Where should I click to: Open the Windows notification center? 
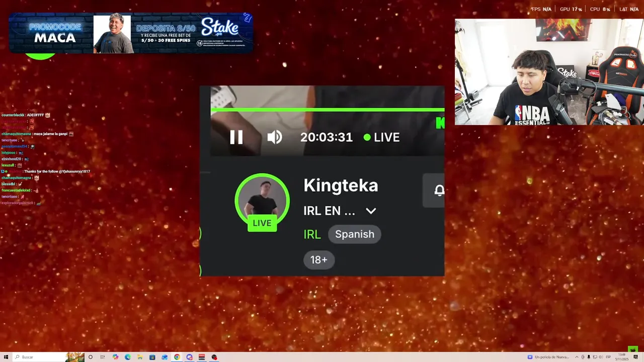pos(636,357)
